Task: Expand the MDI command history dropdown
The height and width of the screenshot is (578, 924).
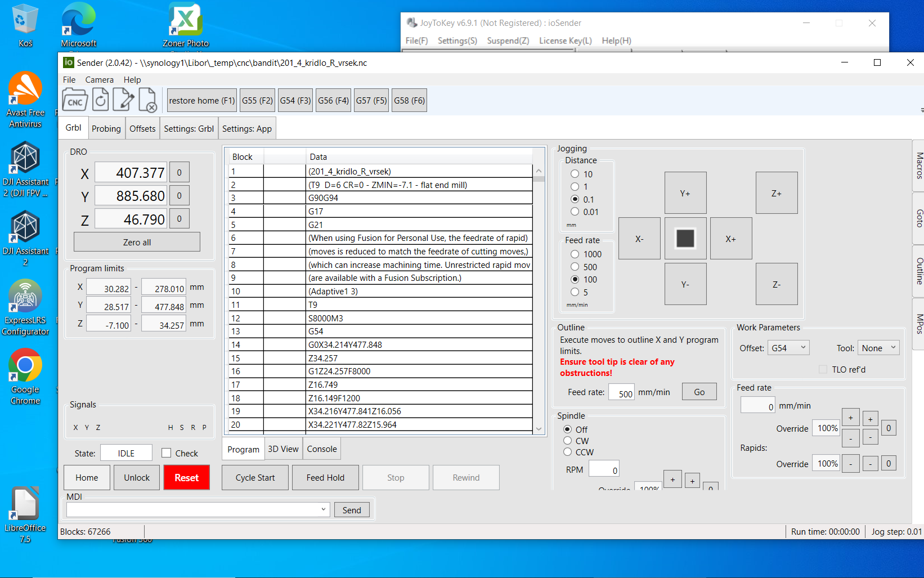Action: 323,509
